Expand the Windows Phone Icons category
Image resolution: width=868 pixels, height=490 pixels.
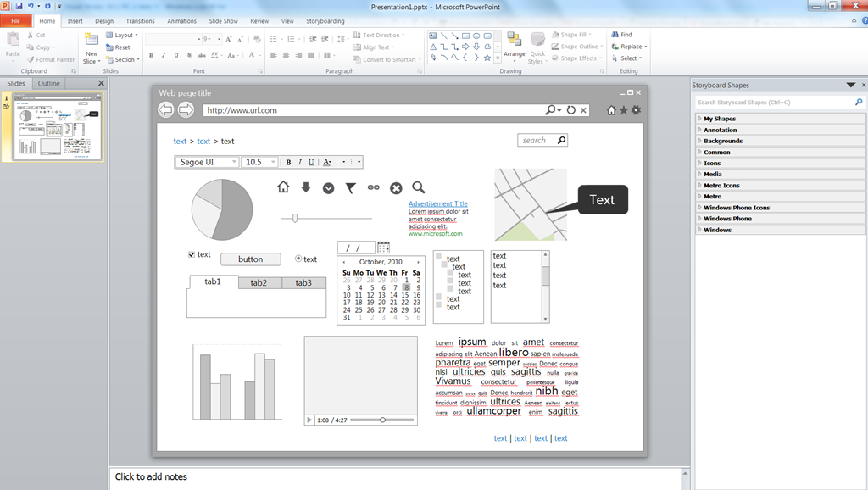pos(737,208)
